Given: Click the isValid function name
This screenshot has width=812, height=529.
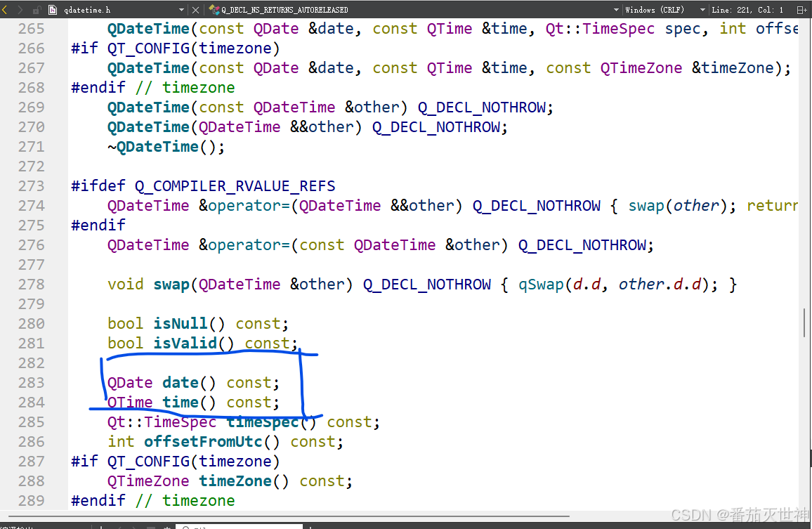Looking at the screenshot, I should pos(185,344).
